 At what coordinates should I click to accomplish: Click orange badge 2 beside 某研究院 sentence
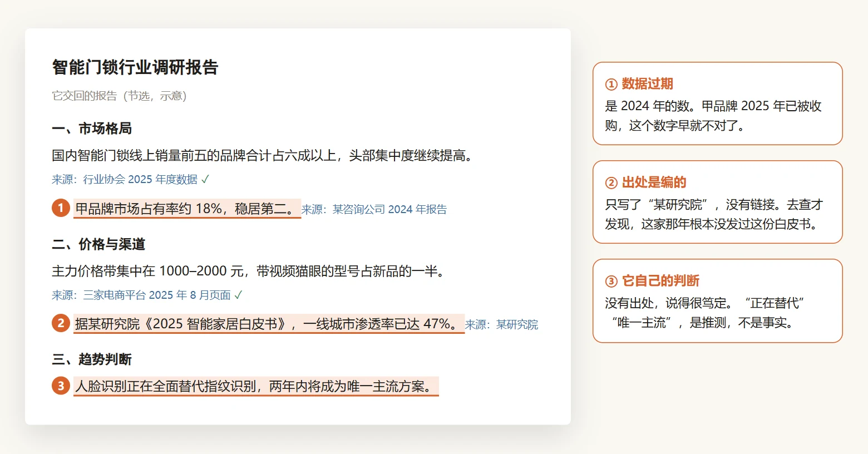[61, 323]
